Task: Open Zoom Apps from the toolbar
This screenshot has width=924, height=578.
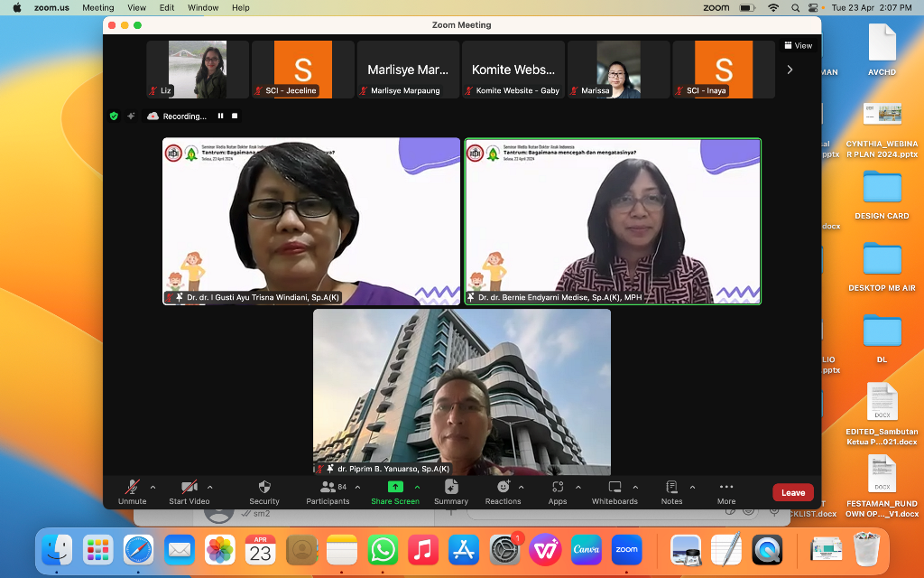Action: [558, 492]
